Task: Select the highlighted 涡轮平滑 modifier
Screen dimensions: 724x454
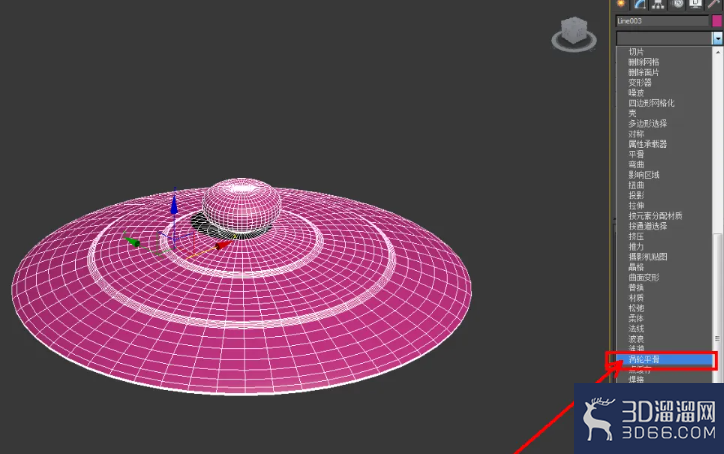Action: (664, 359)
